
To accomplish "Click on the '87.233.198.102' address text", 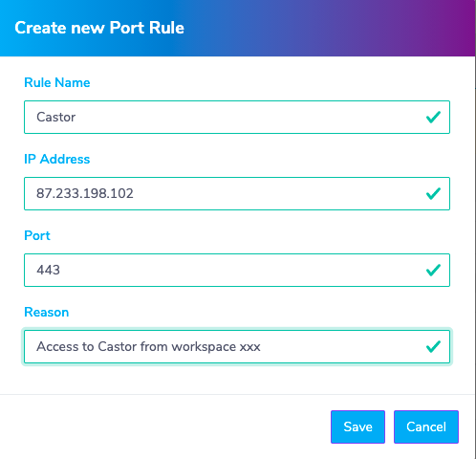I will coord(85,193).
